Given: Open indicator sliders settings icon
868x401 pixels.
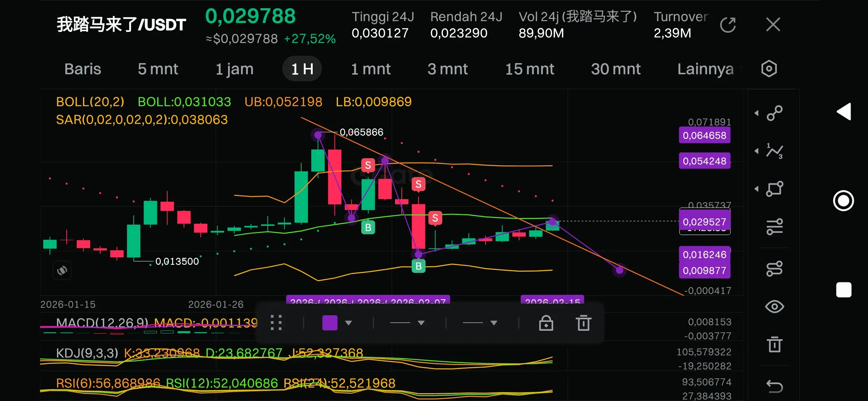Looking at the screenshot, I should pos(774,226).
